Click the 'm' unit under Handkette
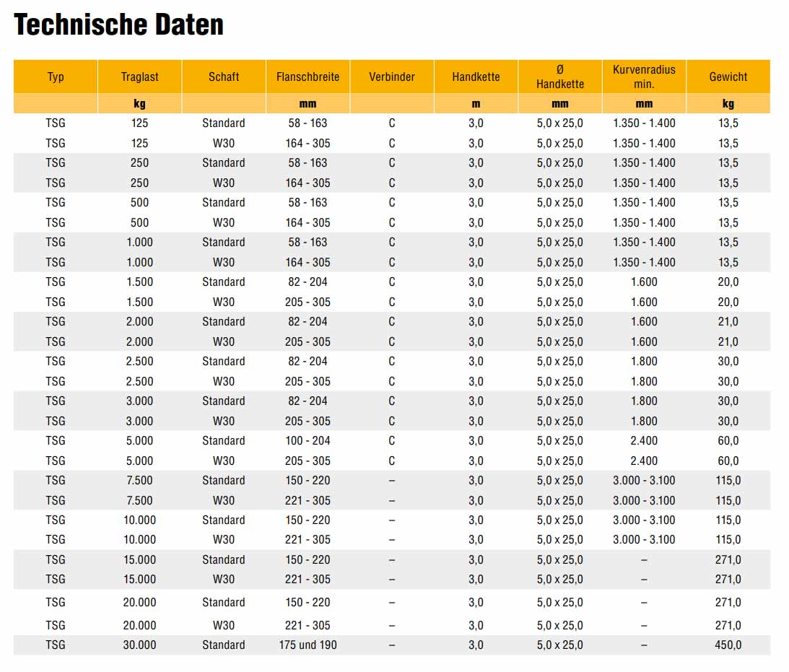The height and width of the screenshot is (672, 789). point(476,104)
